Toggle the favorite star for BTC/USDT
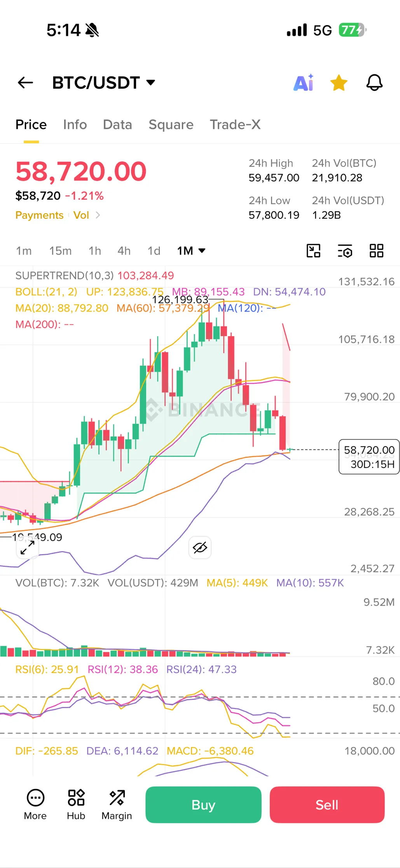 click(x=339, y=82)
